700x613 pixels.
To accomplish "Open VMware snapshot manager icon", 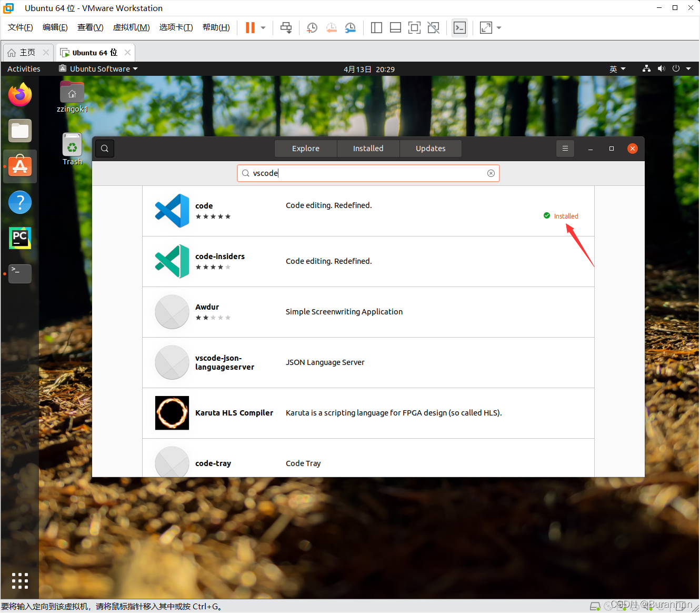I will coord(350,28).
